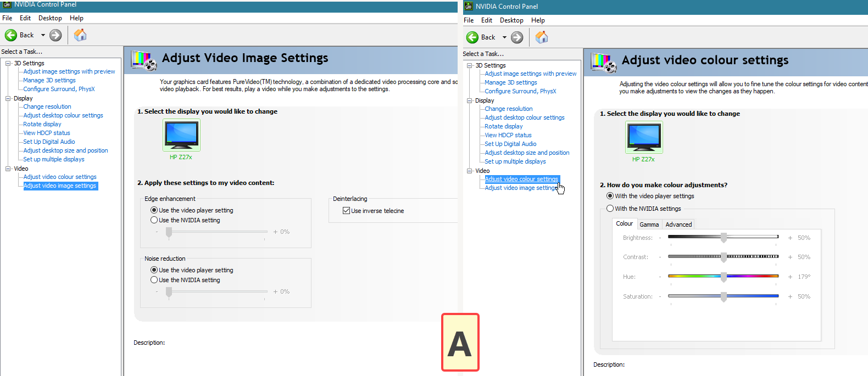The image size is (868, 376).
Task: Click Hue slider handle
Action: (x=724, y=277)
